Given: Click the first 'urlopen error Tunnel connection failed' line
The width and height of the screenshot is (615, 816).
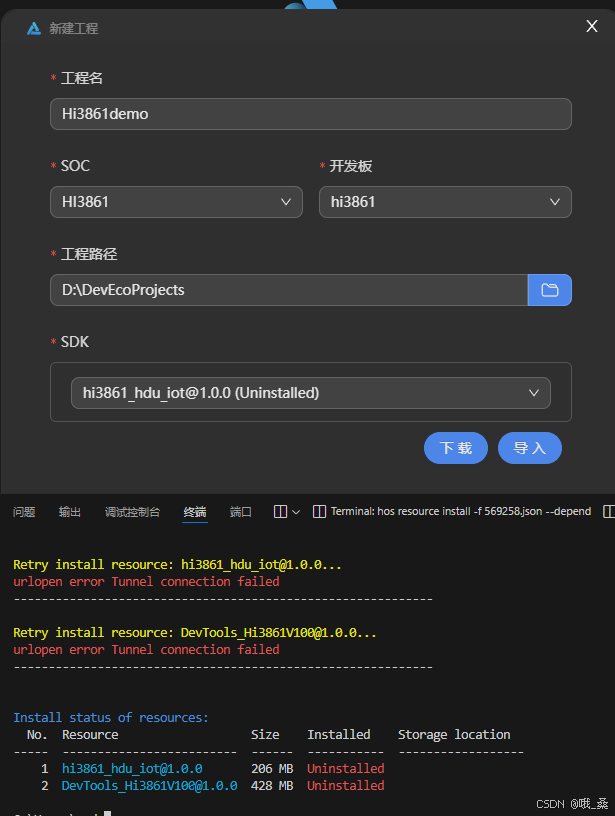Looking at the screenshot, I should click(x=146, y=582).
